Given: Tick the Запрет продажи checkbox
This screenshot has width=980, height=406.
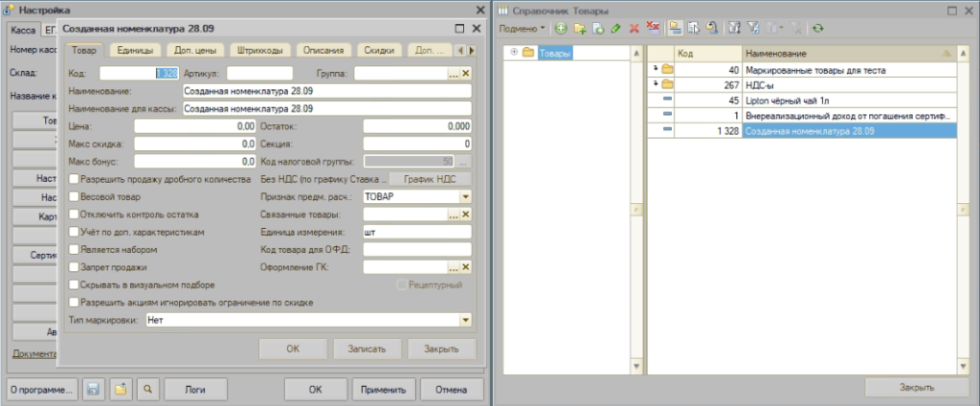Looking at the screenshot, I should [75, 267].
